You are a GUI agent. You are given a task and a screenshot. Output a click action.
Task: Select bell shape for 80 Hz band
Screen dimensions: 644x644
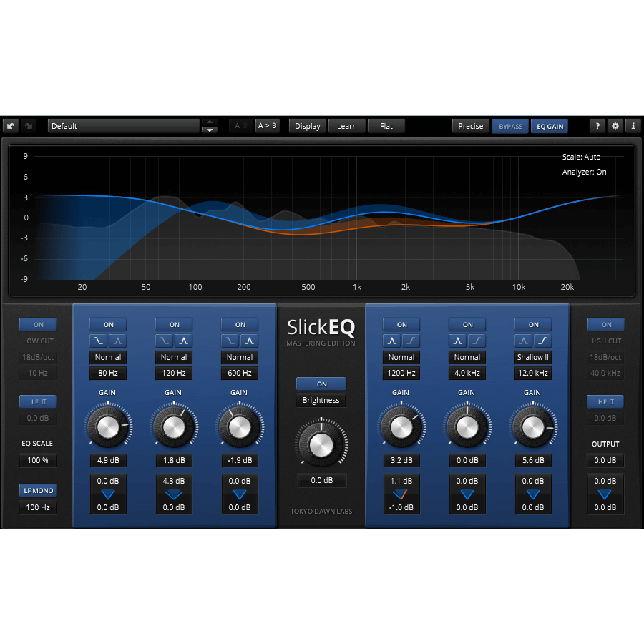pyautogui.click(x=117, y=341)
